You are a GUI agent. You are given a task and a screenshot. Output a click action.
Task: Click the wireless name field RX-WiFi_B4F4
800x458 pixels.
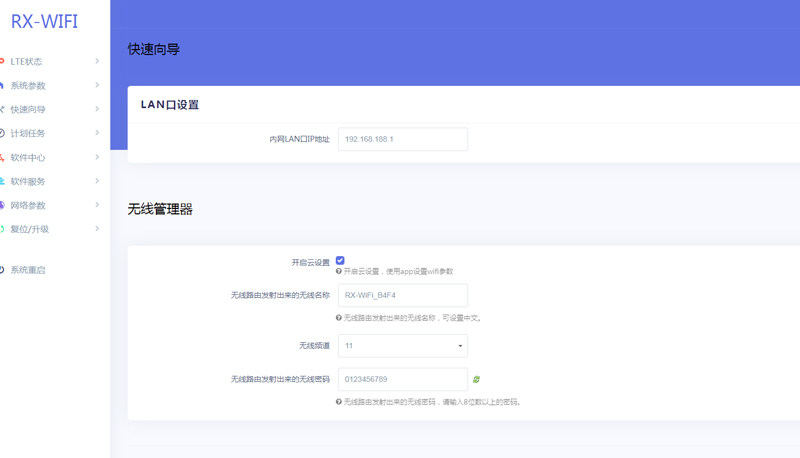(403, 295)
